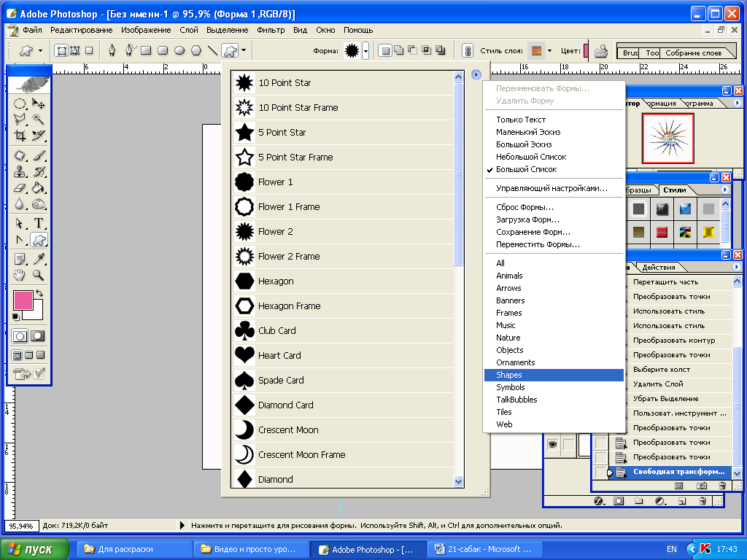Enable Paths mode in options bar
Screen dimensions: 747x560
75,50
